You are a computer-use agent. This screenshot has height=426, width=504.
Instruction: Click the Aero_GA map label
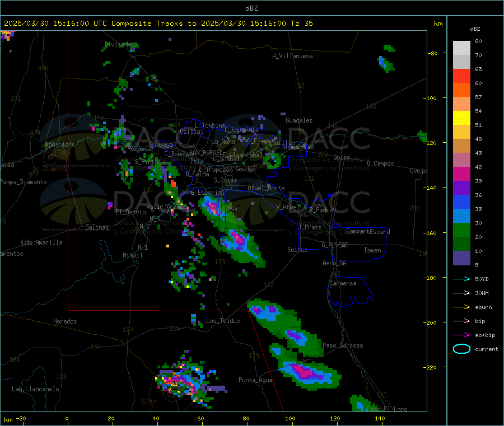coord(334,263)
